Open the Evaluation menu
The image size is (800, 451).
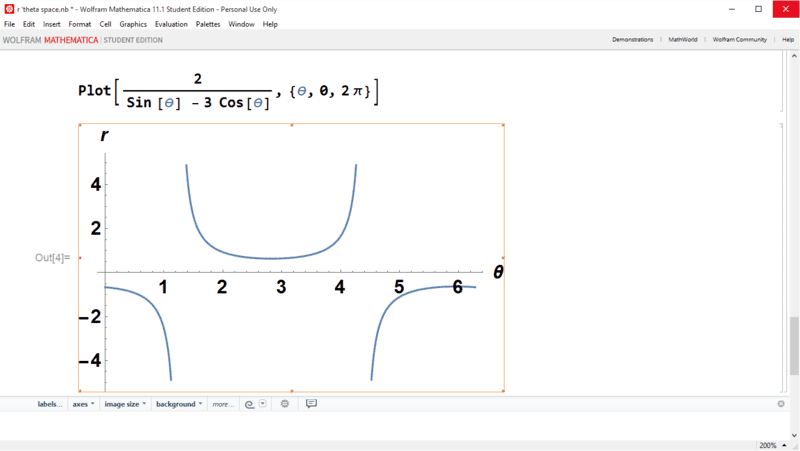click(x=171, y=24)
